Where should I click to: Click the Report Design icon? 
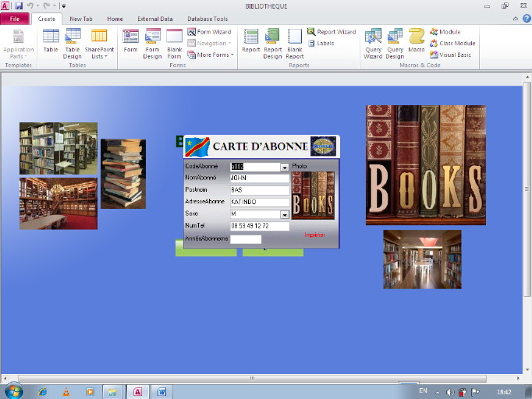click(272, 41)
